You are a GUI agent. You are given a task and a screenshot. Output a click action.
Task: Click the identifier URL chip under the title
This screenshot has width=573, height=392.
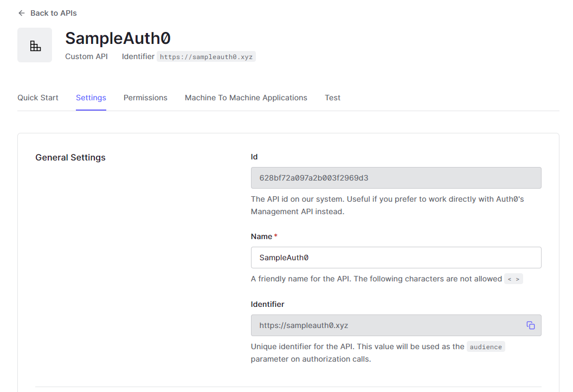click(206, 56)
